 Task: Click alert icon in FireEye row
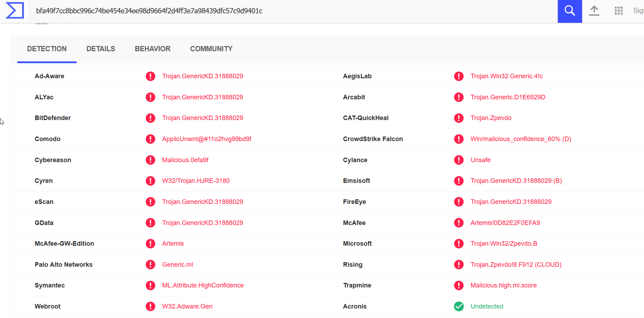tap(459, 202)
